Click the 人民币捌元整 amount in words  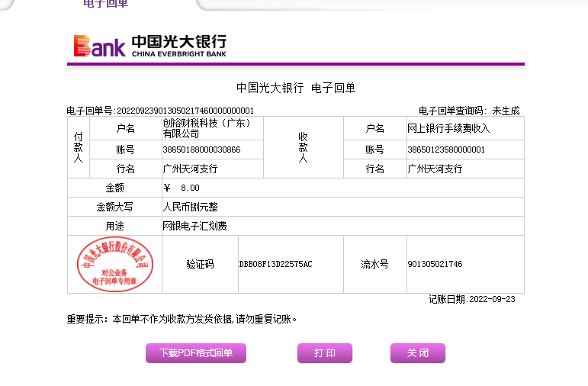point(190,207)
